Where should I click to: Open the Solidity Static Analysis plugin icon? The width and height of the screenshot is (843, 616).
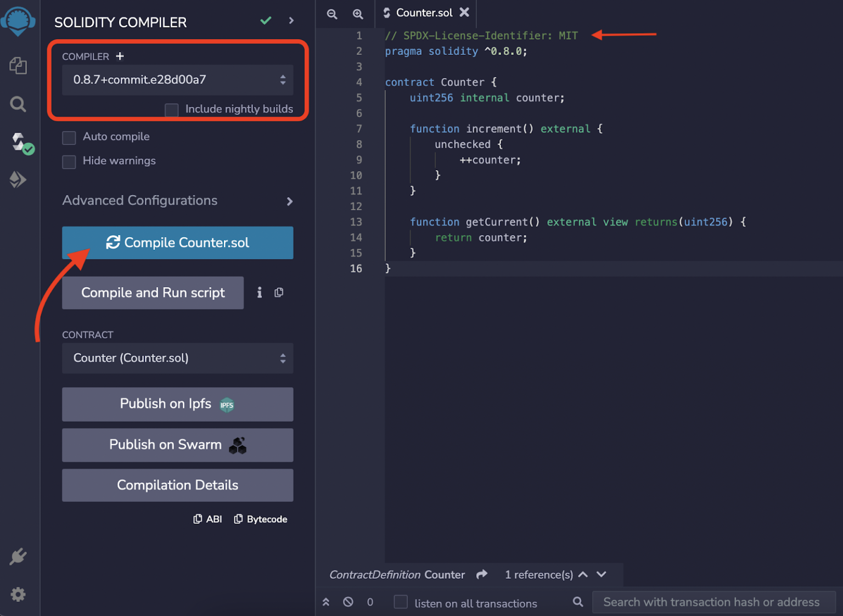[x=18, y=179]
